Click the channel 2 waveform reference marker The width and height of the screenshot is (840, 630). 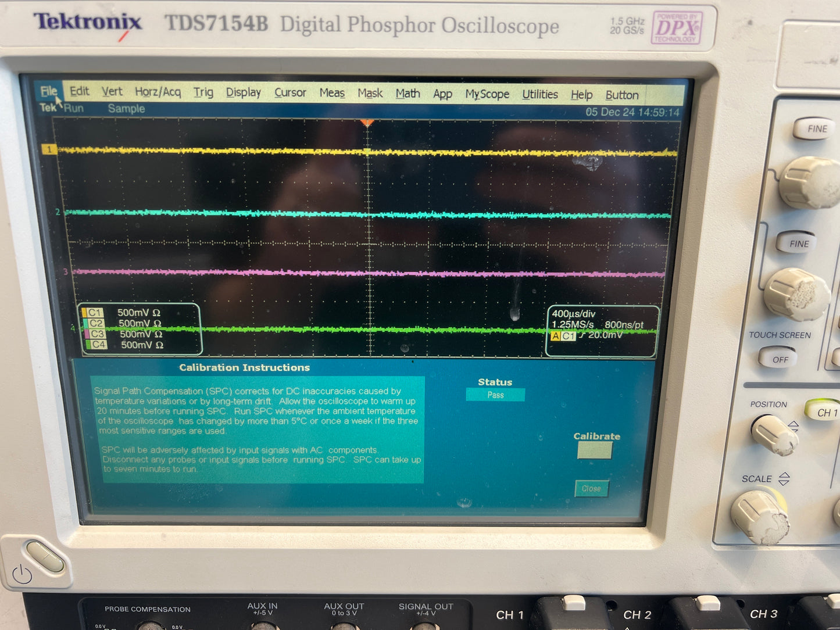tap(58, 212)
